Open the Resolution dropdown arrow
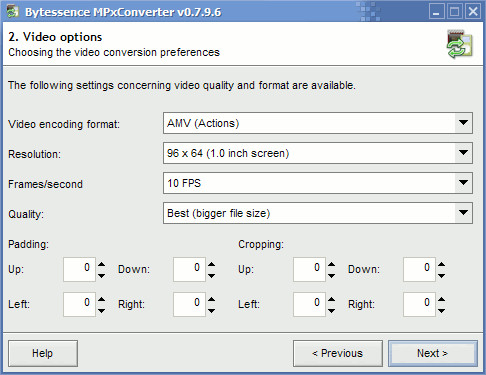This screenshot has height=375, width=486. (463, 153)
